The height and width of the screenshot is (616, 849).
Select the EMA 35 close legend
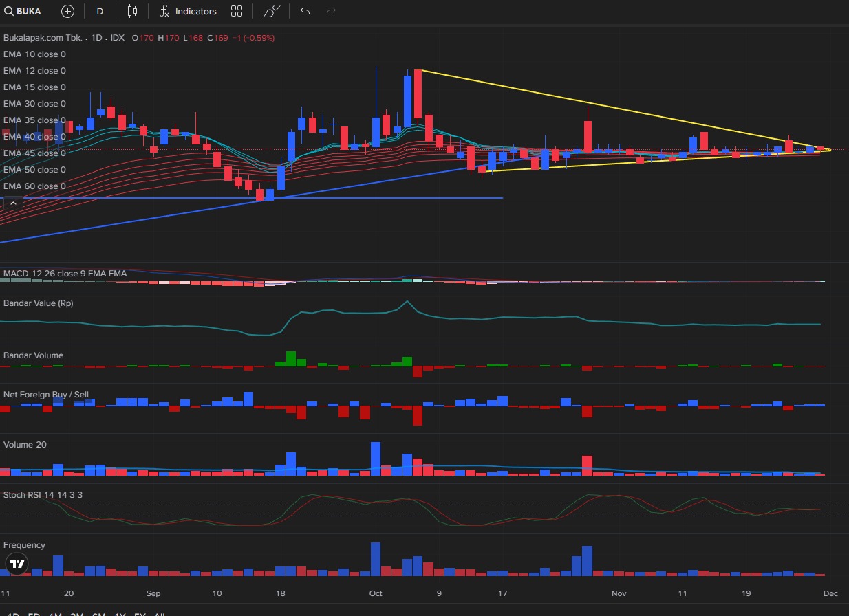34,120
